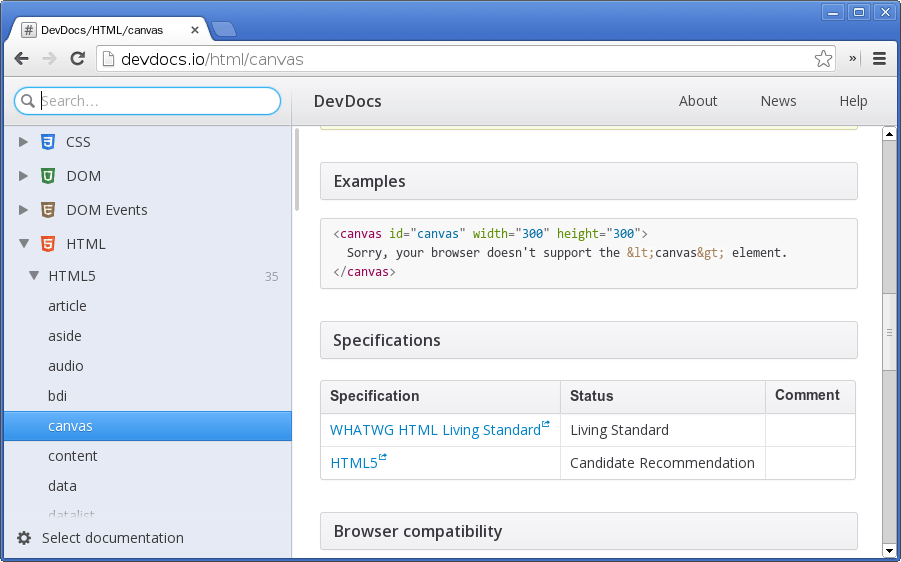Viewport: 901px width, 562px height.
Task: Click the address bar URL
Action: click(x=212, y=59)
